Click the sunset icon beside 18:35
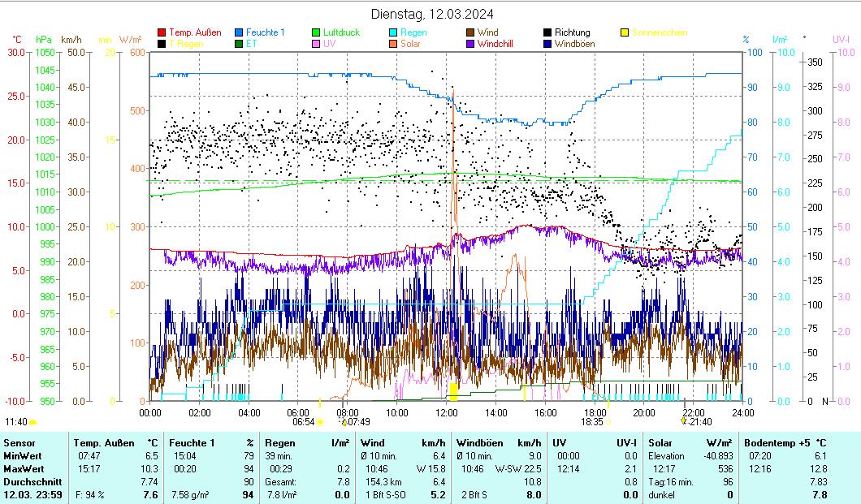861x504 pixels. click(608, 422)
